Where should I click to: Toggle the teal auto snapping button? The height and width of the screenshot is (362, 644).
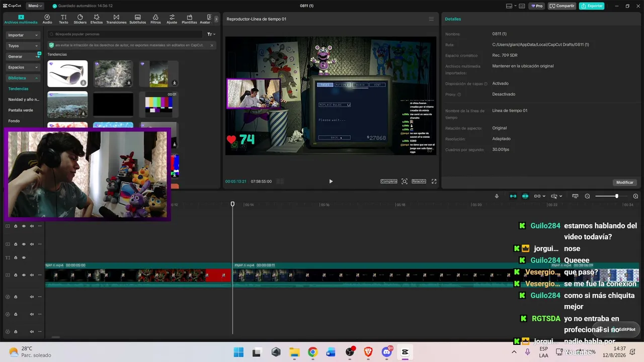click(525, 196)
